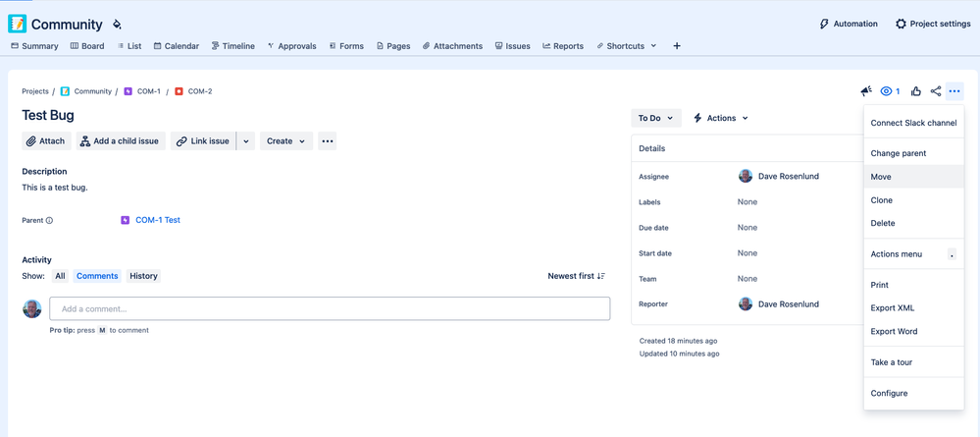The width and height of the screenshot is (980, 437).
Task: Click the Test Bug title
Action: point(48,115)
